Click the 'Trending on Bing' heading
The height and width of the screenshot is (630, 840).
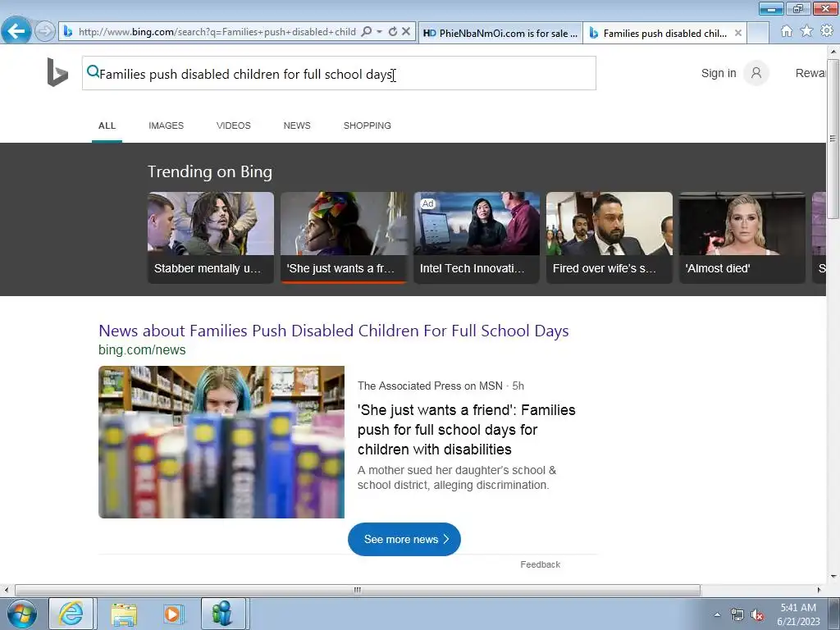click(x=210, y=171)
